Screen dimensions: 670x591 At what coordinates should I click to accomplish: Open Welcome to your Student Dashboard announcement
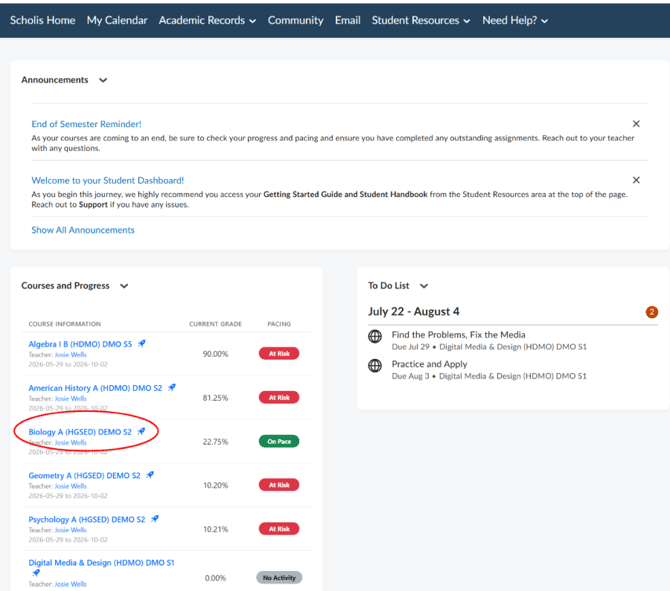pos(108,180)
